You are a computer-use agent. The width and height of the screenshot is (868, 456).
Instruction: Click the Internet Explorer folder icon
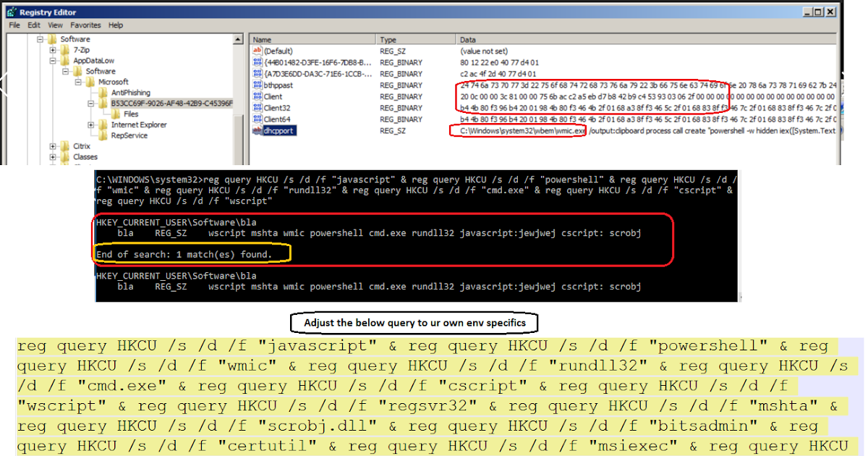click(103, 124)
